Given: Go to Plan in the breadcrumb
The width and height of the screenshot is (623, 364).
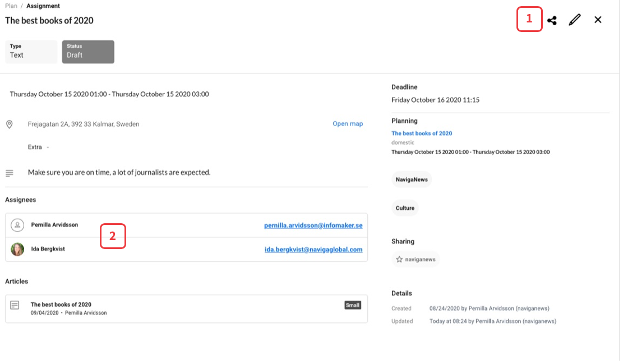Looking at the screenshot, I should pos(11,6).
